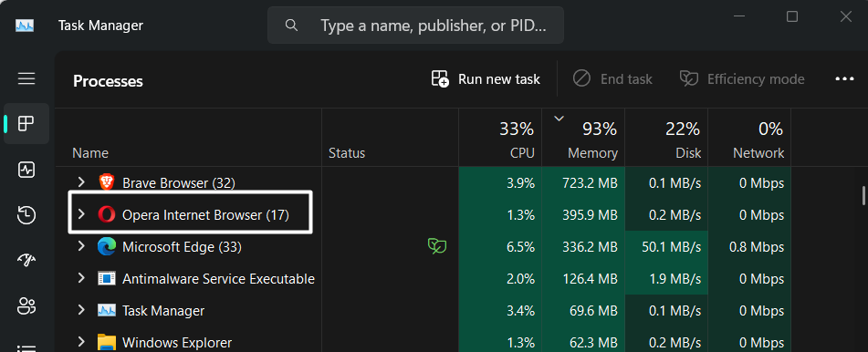This screenshot has height=352, width=868.
Task: Click the Microsoft Edge efficiency leaf icon
Action: pyautogui.click(x=437, y=246)
